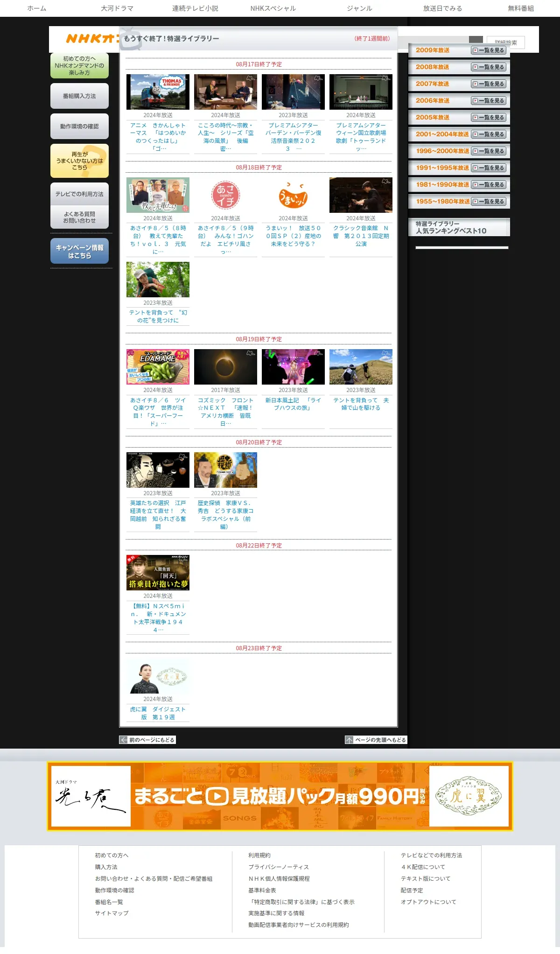Open footer link オプトアウトについて
This screenshot has width=560, height=954.
click(428, 902)
